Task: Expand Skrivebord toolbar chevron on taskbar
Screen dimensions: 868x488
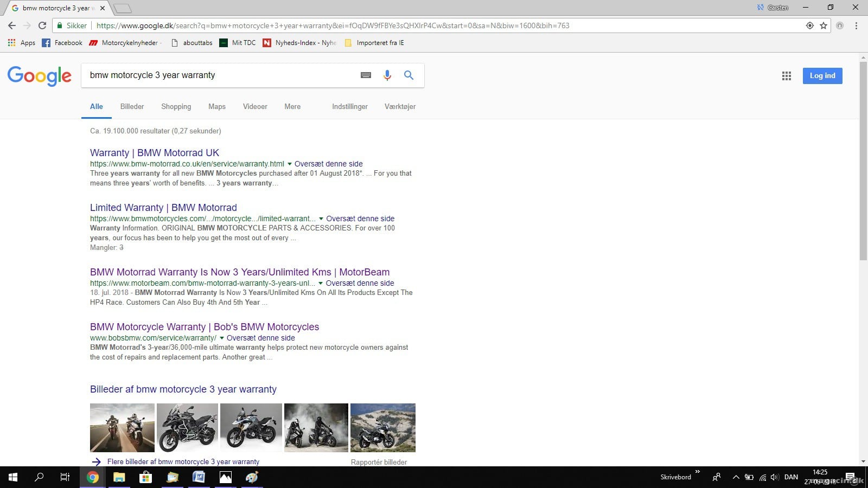Action: point(698,472)
